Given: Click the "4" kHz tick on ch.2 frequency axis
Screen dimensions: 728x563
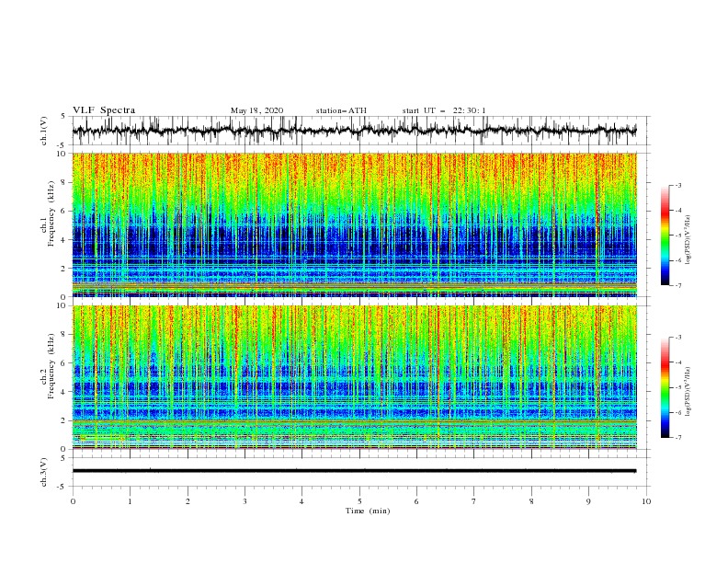Looking at the screenshot, I should pos(65,392).
